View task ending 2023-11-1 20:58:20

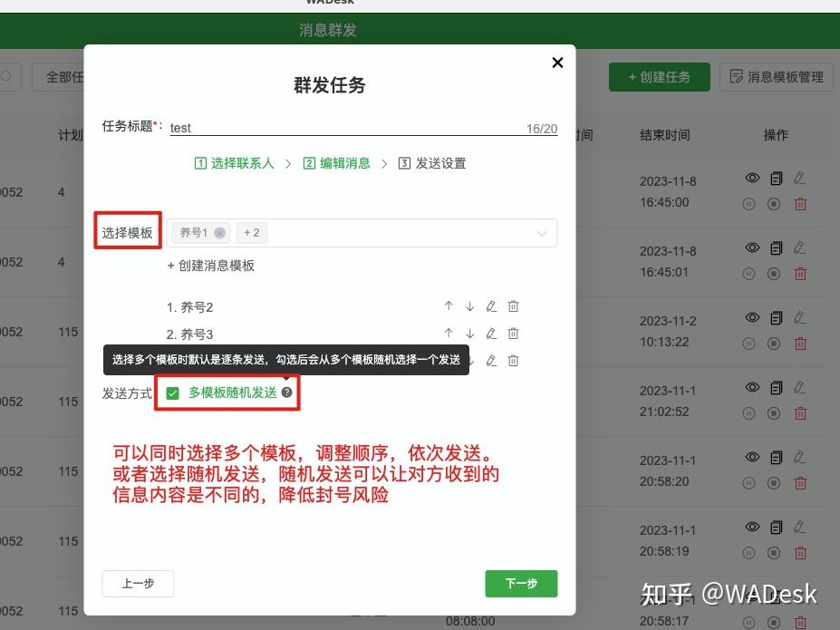click(x=752, y=457)
